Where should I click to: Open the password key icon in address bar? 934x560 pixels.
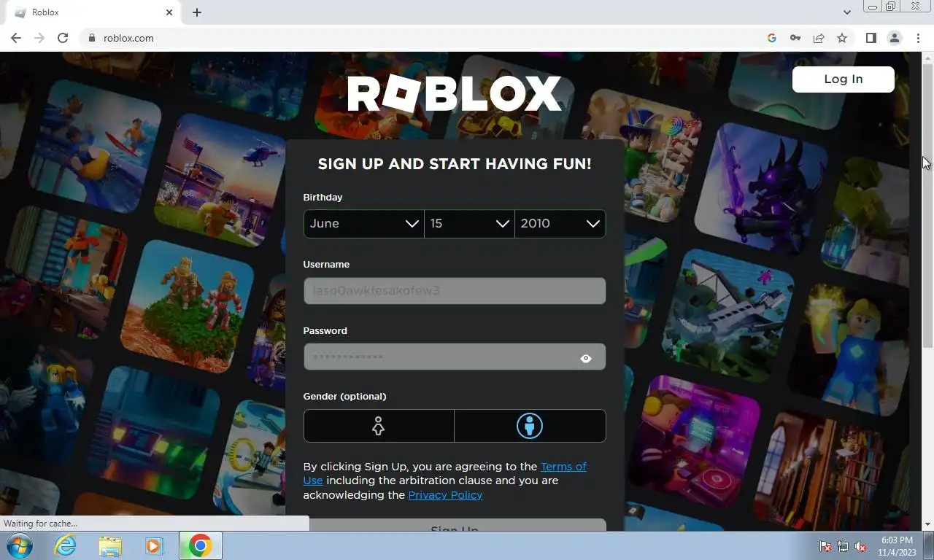coord(795,38)
